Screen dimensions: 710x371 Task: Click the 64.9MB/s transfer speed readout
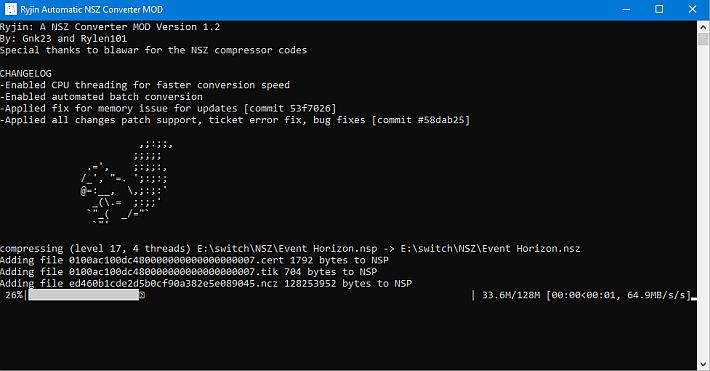(x=657, y=295)
